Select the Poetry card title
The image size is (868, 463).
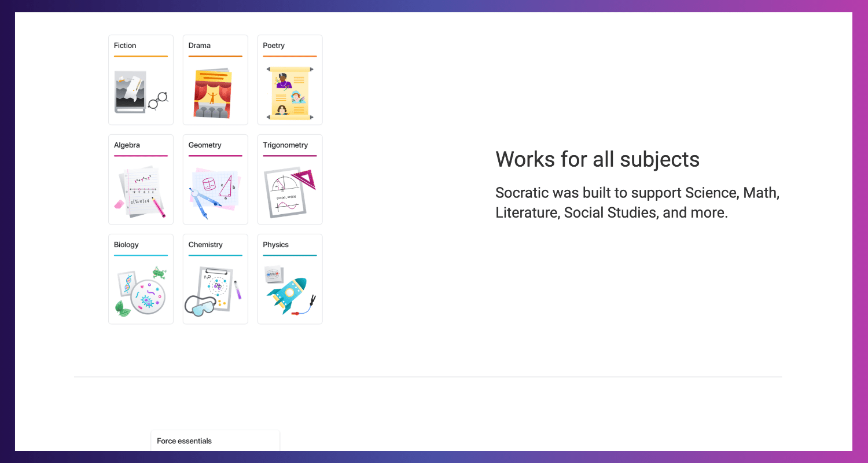pyautogui.click(x=274, y=46)
